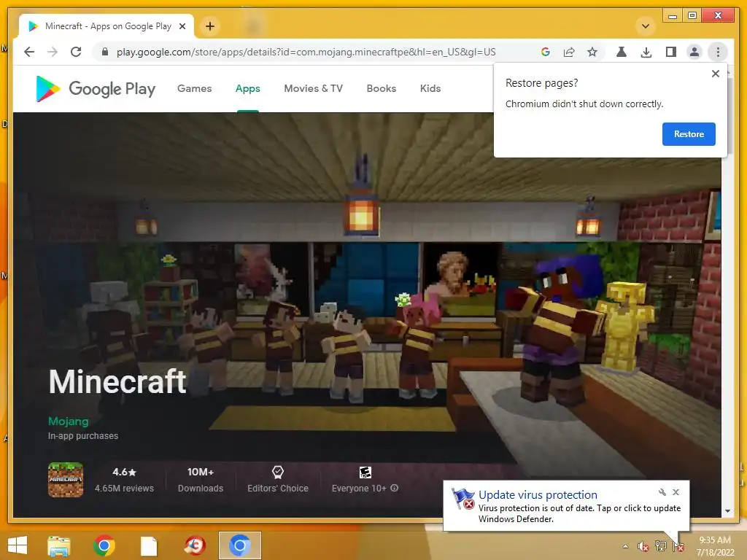Viewport: 747px width, 560px height.
Task: Show hidden tray icons arrow
Action: [625, 546]
